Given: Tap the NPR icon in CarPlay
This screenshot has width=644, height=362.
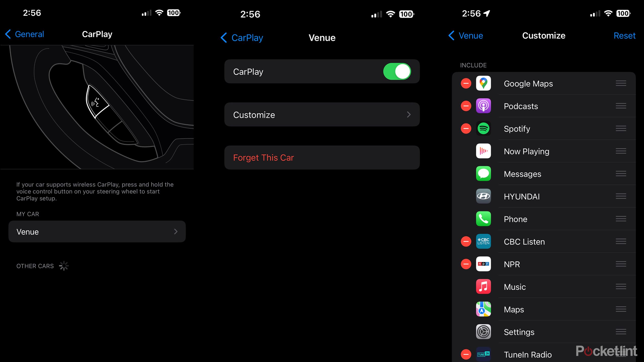Looking at the screenshot, I should point(484,264).
